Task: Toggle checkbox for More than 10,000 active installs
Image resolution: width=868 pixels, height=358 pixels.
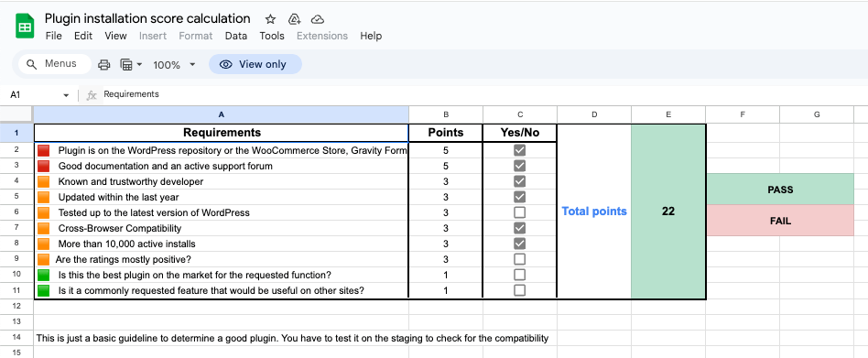Action: (520, 243)
